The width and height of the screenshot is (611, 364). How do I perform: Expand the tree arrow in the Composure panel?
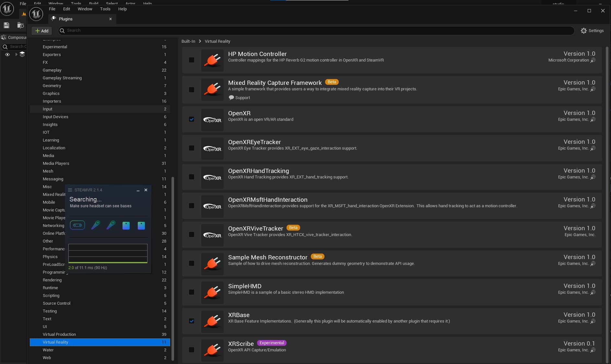pyautogui.click(x=16, y=54)
